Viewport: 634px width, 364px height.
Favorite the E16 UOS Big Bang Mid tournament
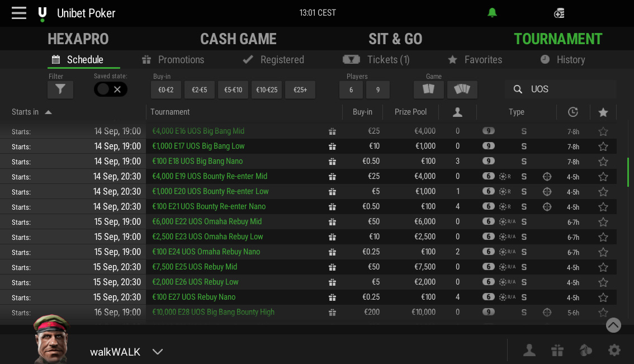(x=603, y=131)
